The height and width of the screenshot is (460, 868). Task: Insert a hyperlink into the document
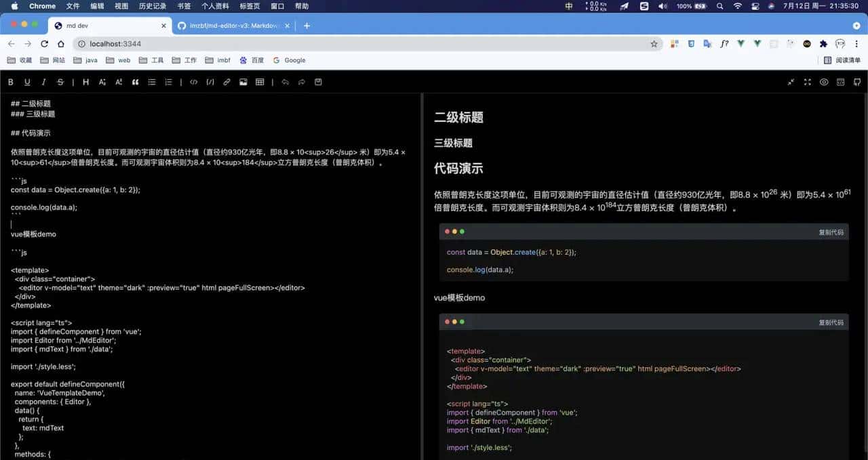tap(226, 82)
